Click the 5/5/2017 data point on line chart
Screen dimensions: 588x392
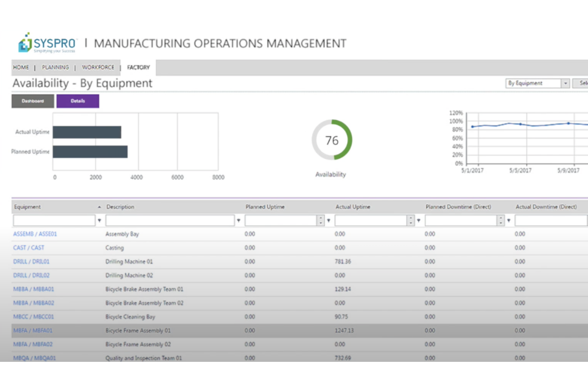520,124
